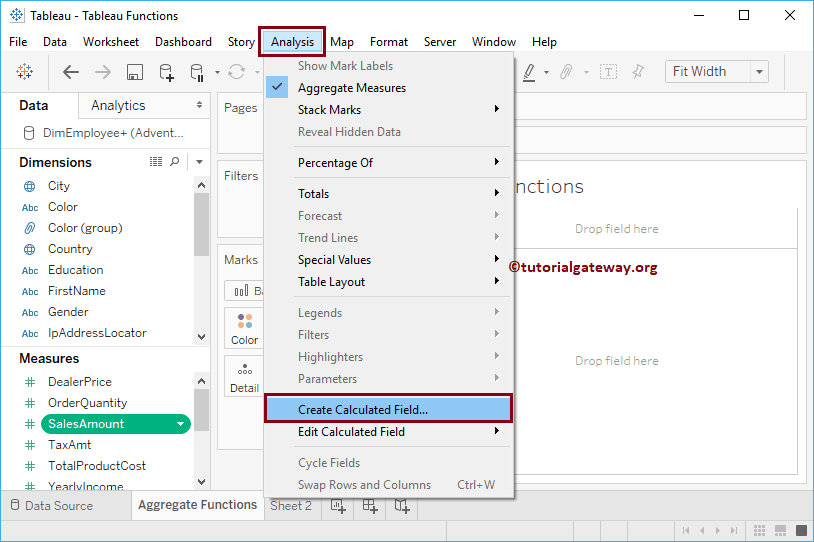The height and width of the screenshot is (542, 814).
Task: Click the Run Update refresh icon
Action: [x=237, y=72]
